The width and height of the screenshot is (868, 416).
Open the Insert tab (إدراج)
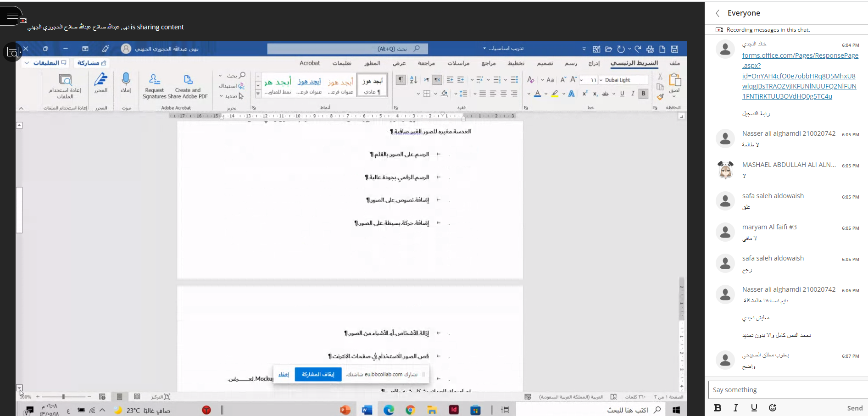point(594,63)
